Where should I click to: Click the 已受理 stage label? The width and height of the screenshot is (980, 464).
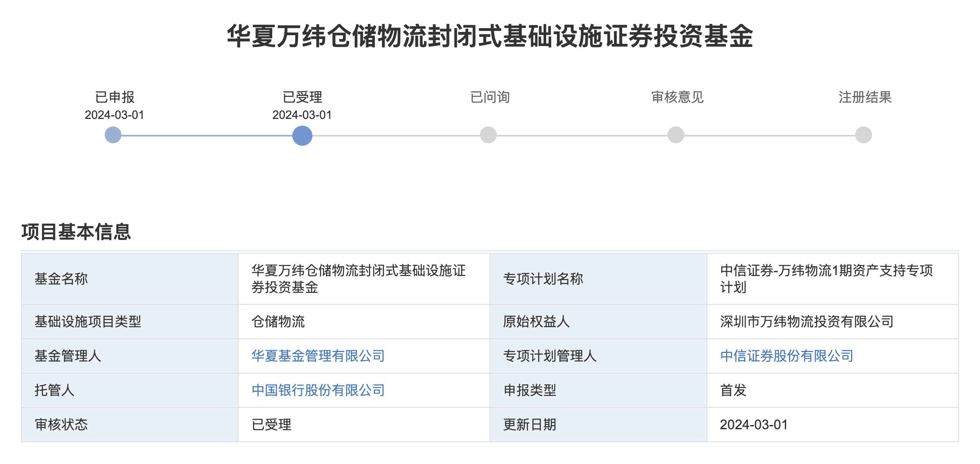point(302,97)
